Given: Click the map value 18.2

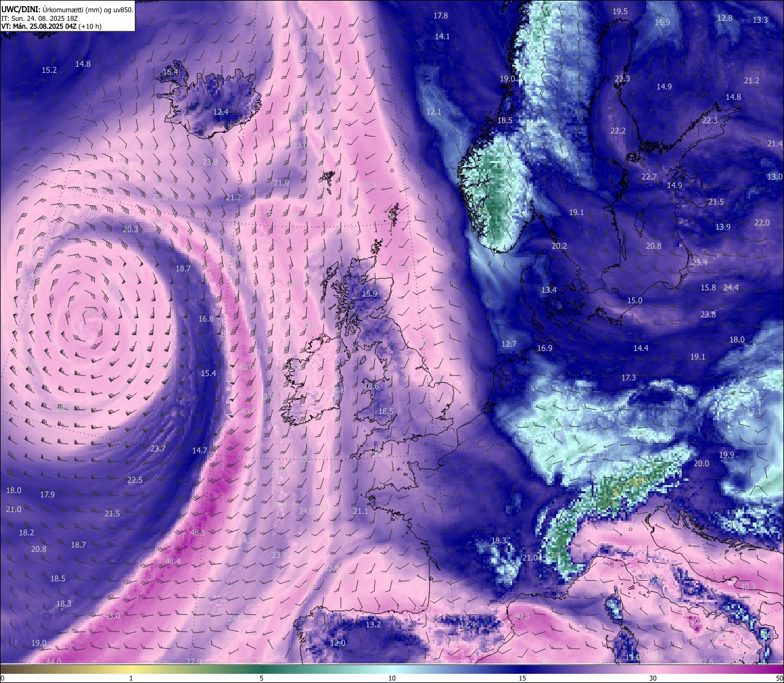Looking at the screenshot, I should tap(26, 533).
